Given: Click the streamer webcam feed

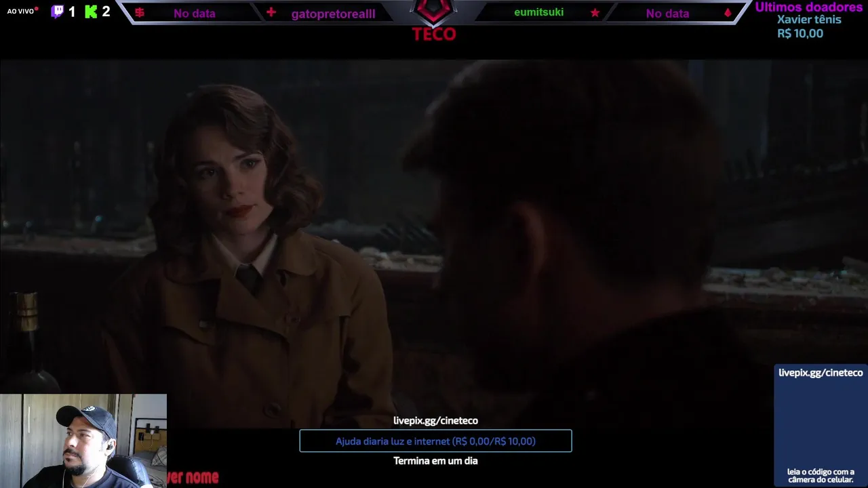Looking at the screenshot, I should (x=83, y=441).
